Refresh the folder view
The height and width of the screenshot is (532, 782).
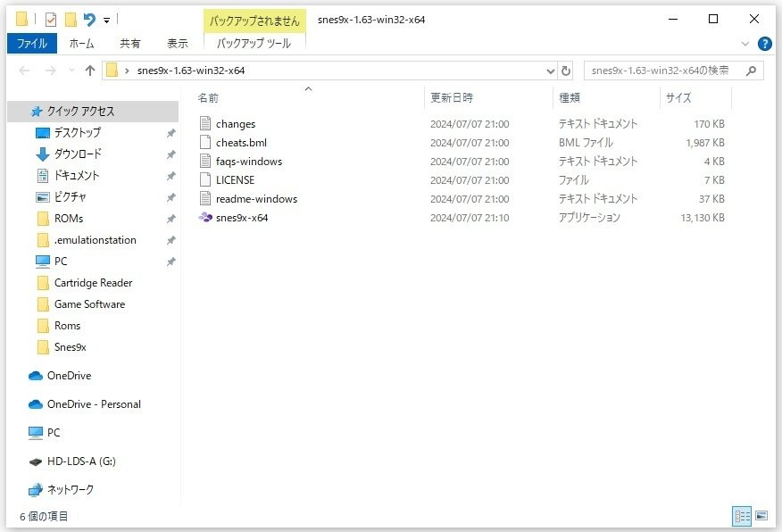click(x=566, y=71)
